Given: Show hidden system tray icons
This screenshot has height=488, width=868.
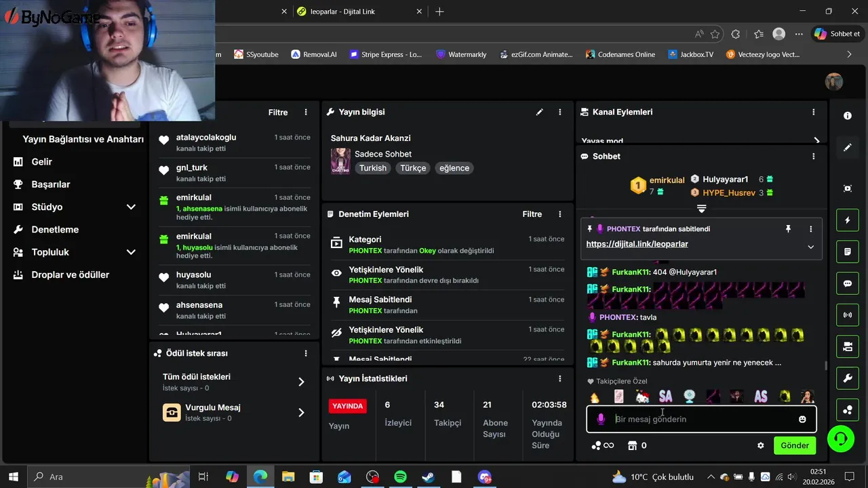Looking at the screenshot, I should [710, 476].
